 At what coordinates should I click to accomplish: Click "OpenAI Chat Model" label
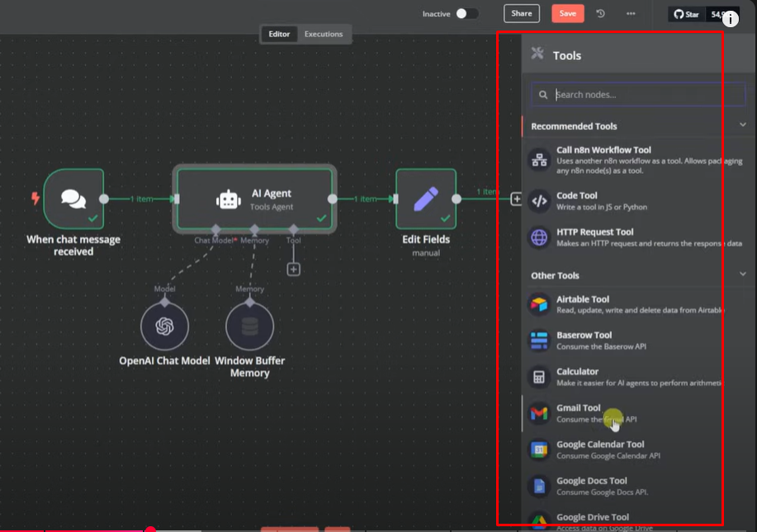pyautogui.click(x=164, y=360)
